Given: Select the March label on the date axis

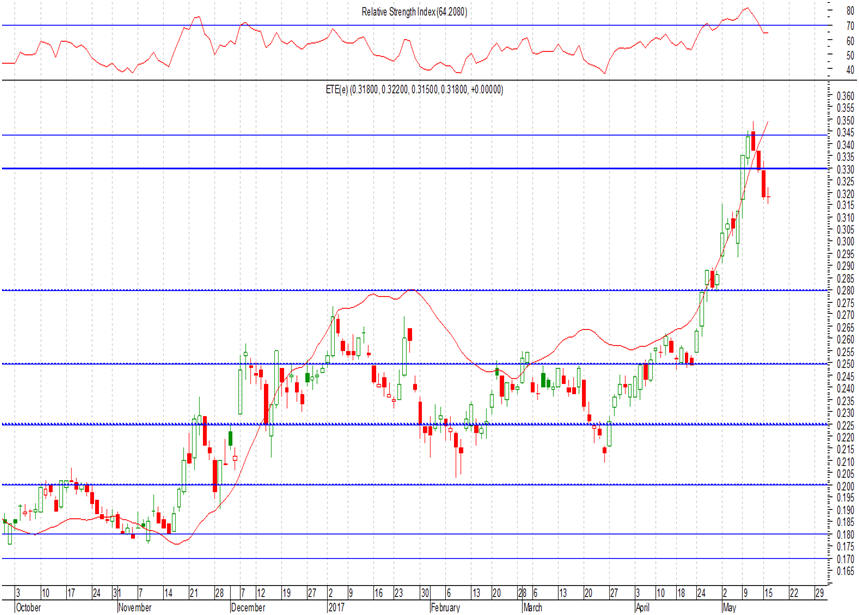Looking at the screenshot, I should tap(535, 606).
